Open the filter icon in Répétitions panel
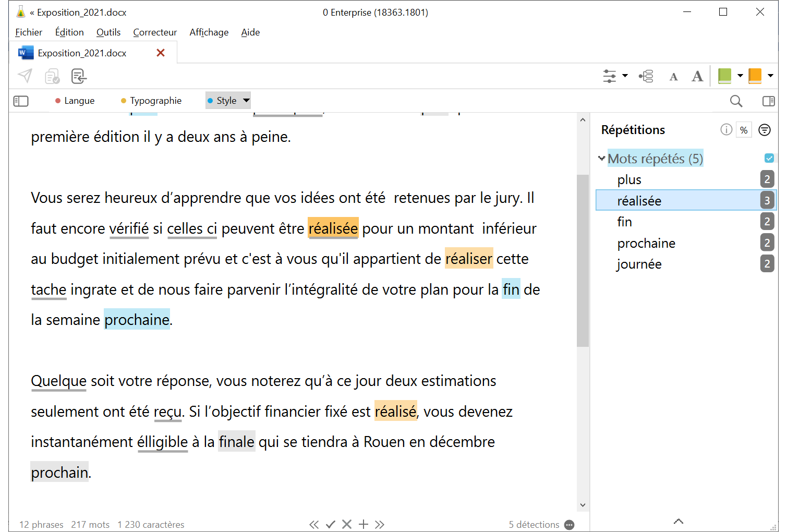 pyautogui.click(x=764, y=130)
